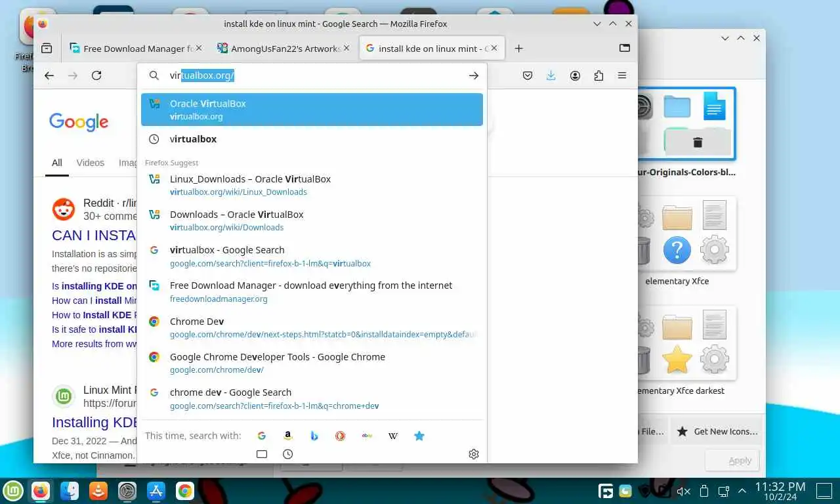Open chrome dev - Google Search suggestion
Screen dimensions: 840x504
tap(312, 398)
